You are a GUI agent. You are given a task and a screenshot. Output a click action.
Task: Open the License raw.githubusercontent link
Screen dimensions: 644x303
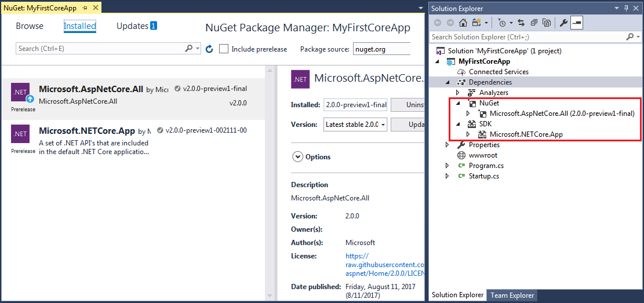385,265
